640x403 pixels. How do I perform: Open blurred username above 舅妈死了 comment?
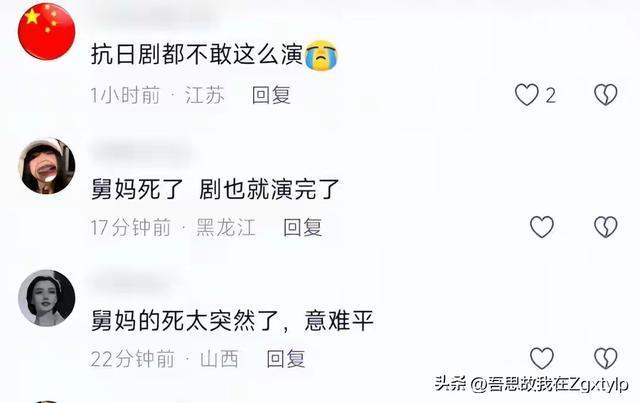(x=143, y=151)
